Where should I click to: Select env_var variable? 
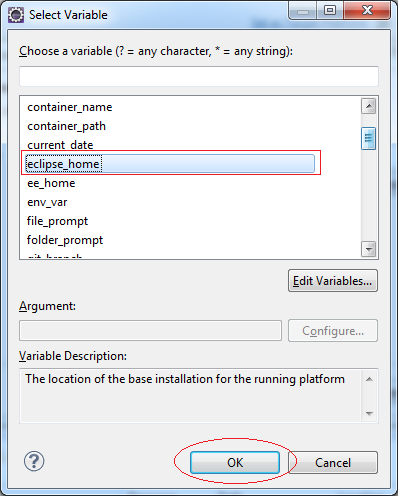(47, 202)
